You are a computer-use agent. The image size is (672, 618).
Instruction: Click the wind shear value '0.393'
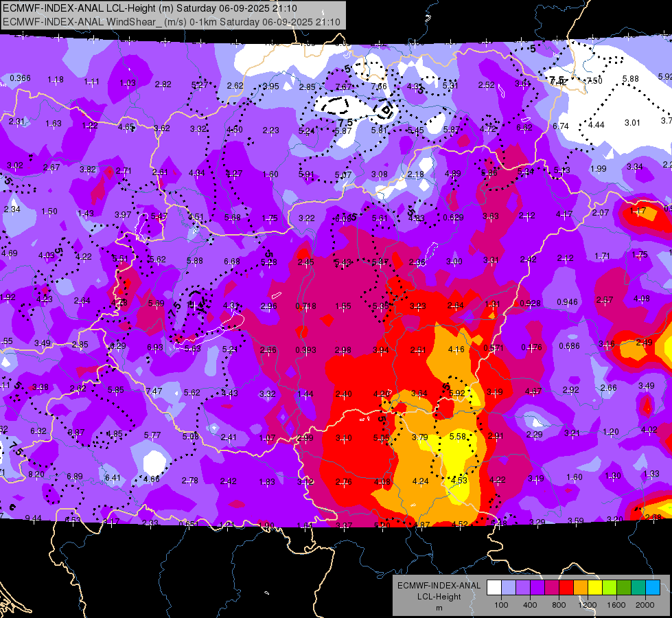pyautogui.click(x=305, y=350)
